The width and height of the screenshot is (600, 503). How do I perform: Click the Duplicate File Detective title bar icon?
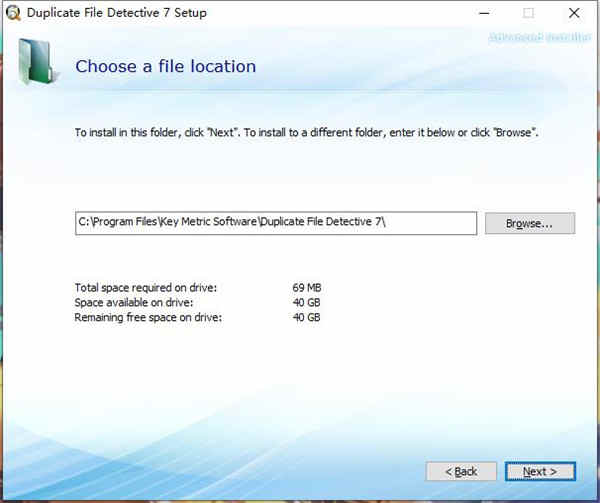(13, 13)
